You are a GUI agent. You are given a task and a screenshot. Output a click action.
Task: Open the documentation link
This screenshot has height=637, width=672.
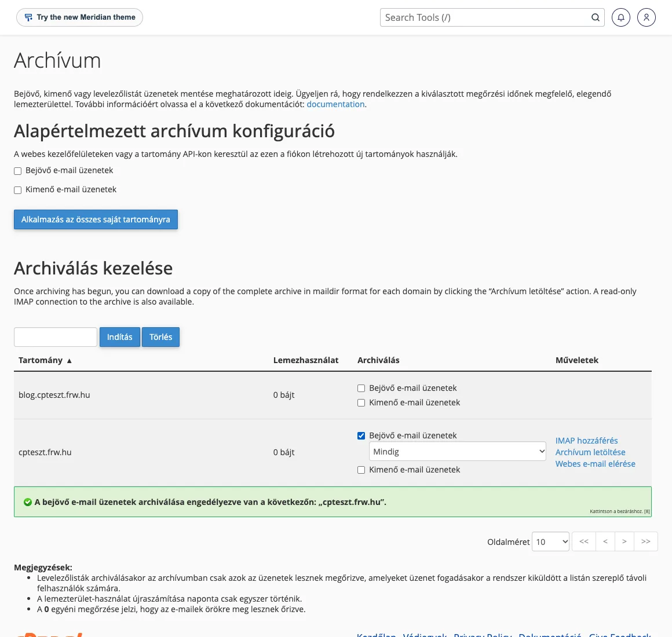[x=335, y=104]
